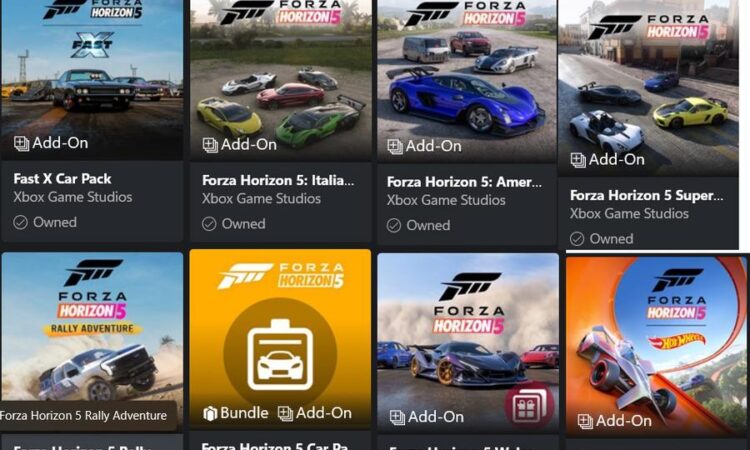Open the Fast X Car Pack title link
750x450 pixels.
pos(62,179)
